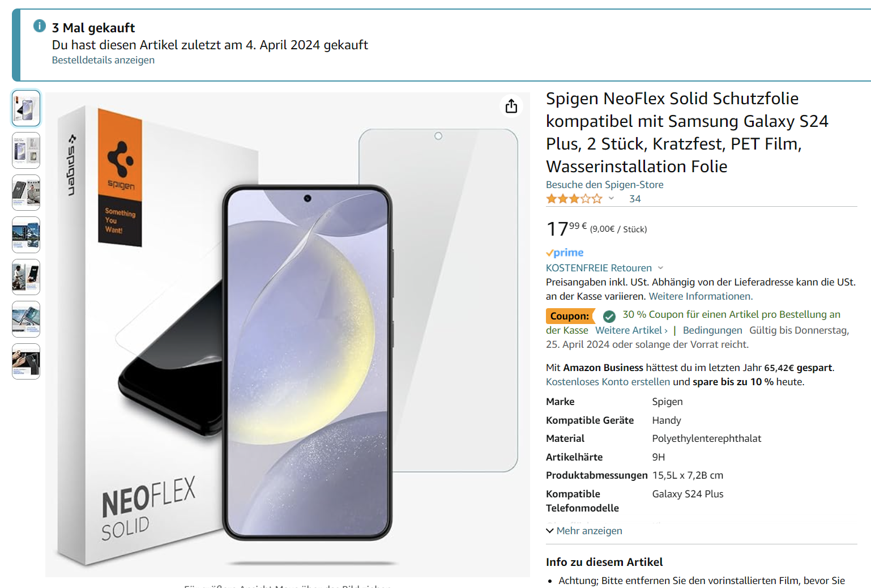This screenshot has width=871, height=588.
Task: Expand details with Mehr anzeigen
Action: [584, 531]
